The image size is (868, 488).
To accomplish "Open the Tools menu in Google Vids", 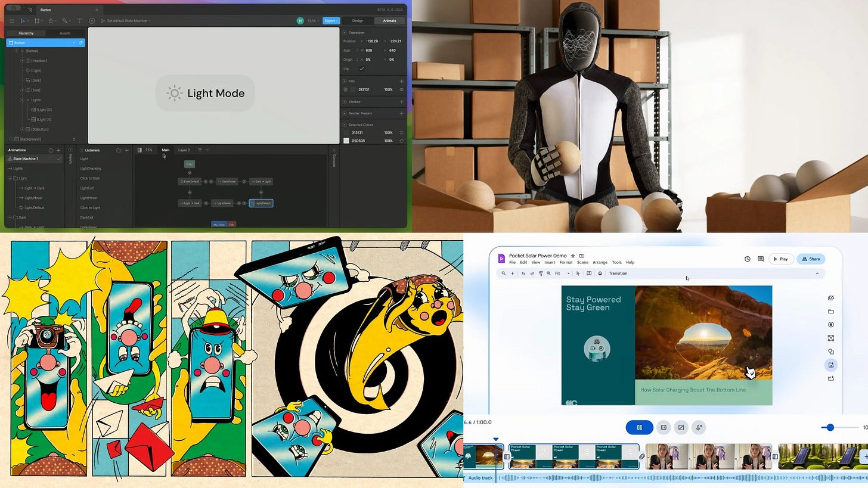I will click(616, 262).
